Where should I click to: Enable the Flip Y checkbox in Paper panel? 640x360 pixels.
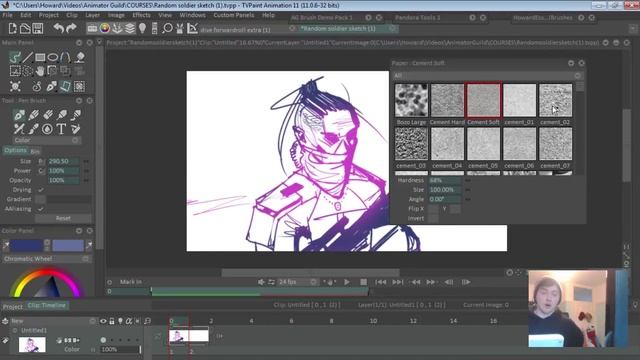click(x=455, y=209)
